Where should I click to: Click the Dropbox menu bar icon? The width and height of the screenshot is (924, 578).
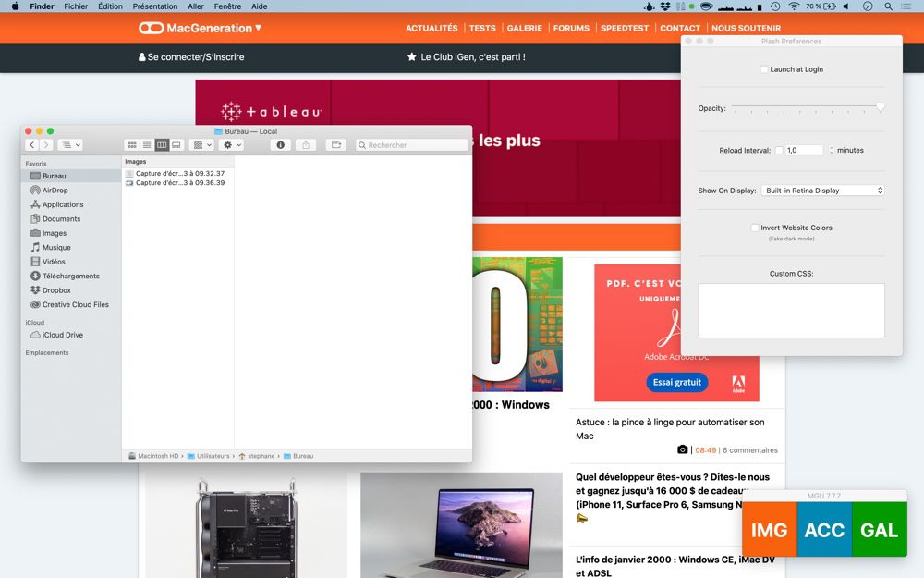click(x=665, y=6)
